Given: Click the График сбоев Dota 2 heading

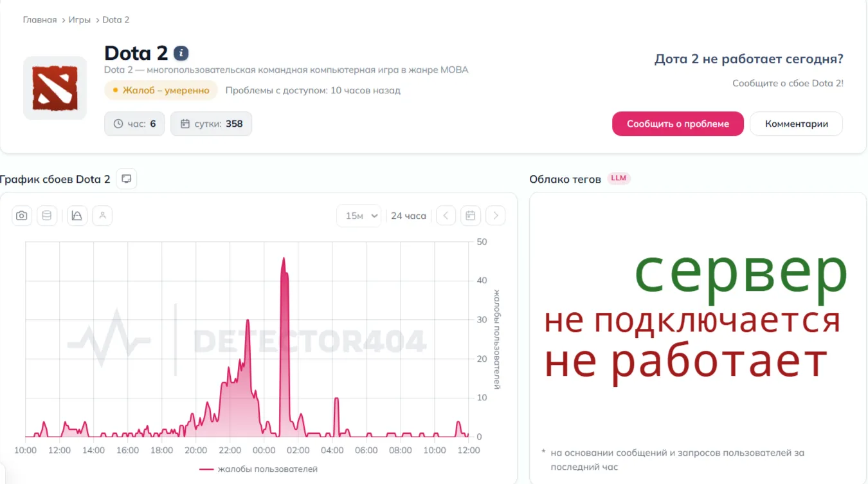Looking at the screenshot, I should click(55, 179).
